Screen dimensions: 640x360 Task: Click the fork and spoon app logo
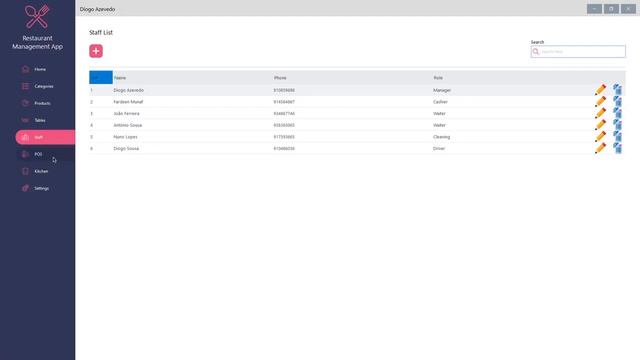pyautogui.click(x=37, y=17)
